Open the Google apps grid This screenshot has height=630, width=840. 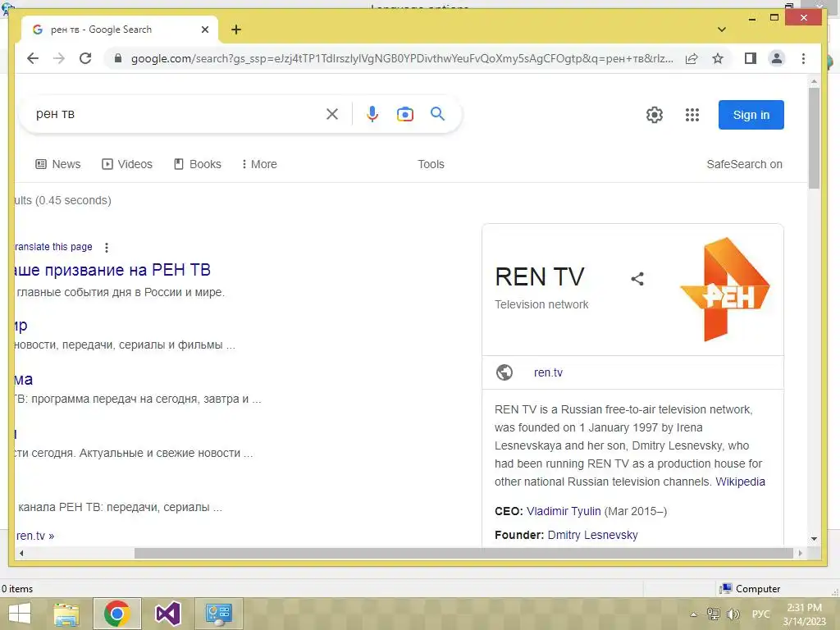pyautogui.click(x=692, y=115)
